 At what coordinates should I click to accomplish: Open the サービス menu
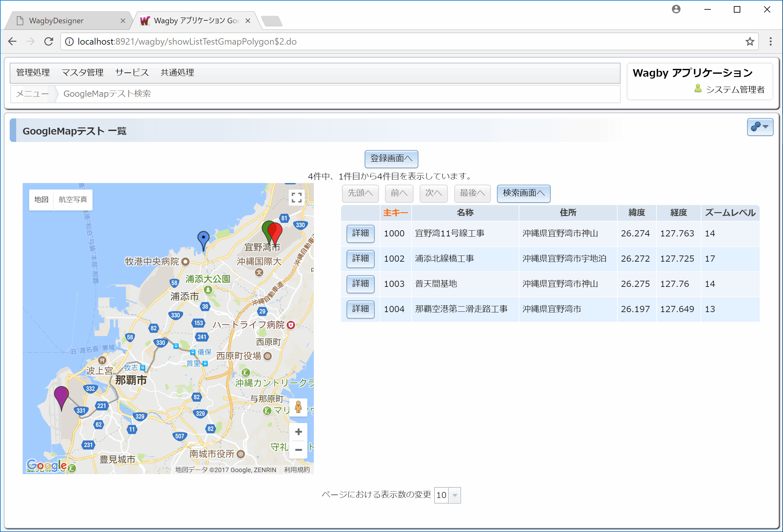coord(132,72)
